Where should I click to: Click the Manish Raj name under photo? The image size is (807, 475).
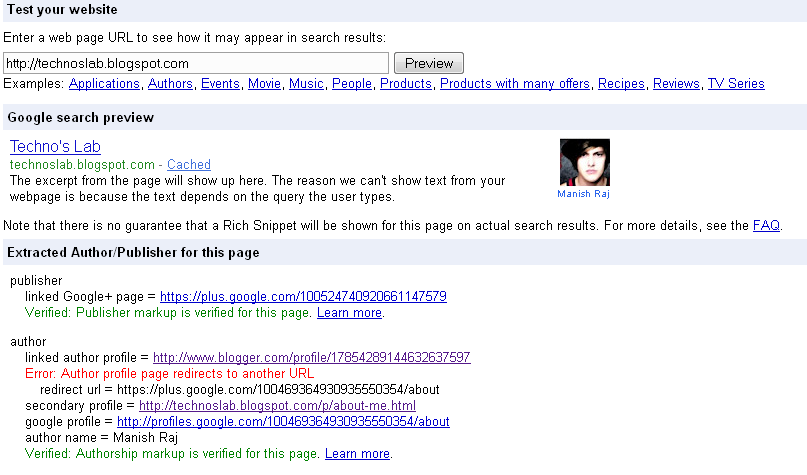click(x=583, y=194)
